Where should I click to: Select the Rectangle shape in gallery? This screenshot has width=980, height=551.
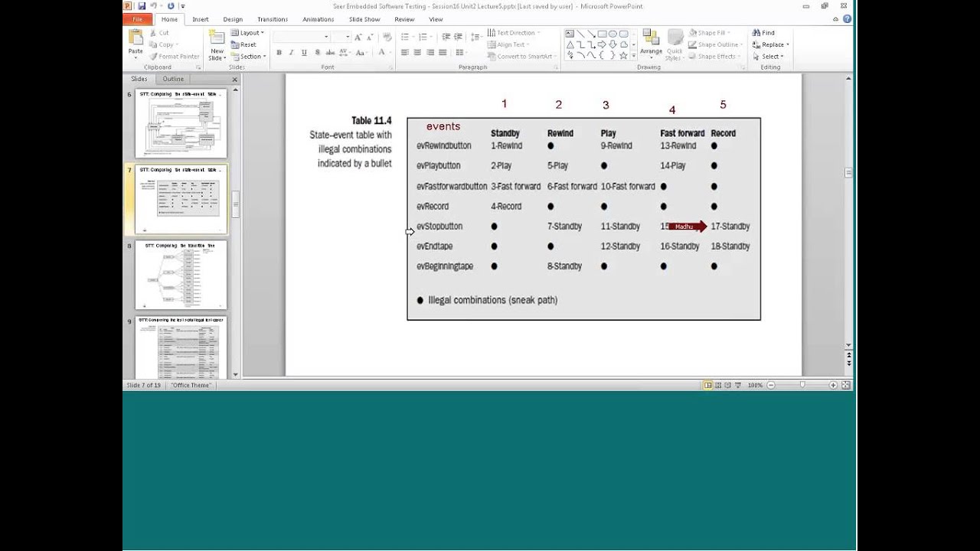pyautogui.click(x=603, y=34)
